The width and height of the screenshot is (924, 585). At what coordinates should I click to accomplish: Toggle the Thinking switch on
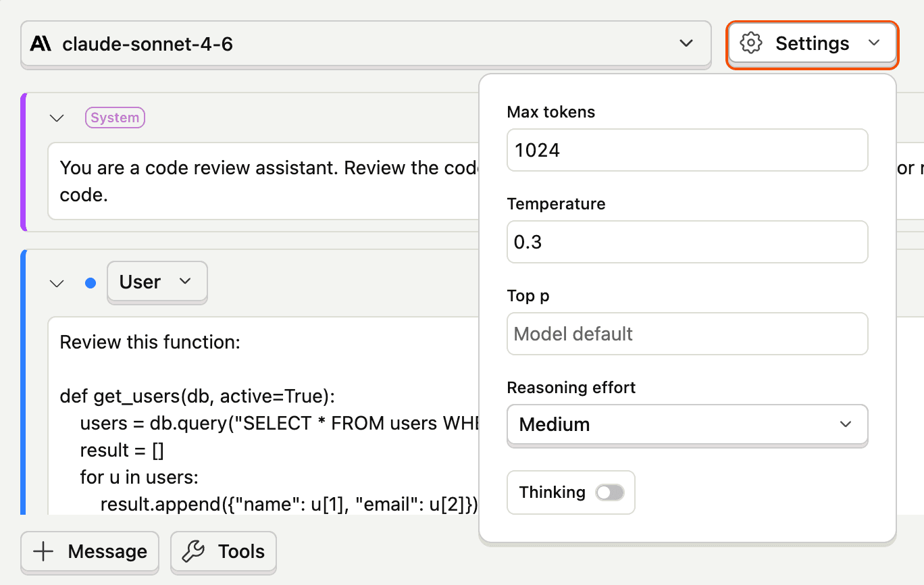609,492
